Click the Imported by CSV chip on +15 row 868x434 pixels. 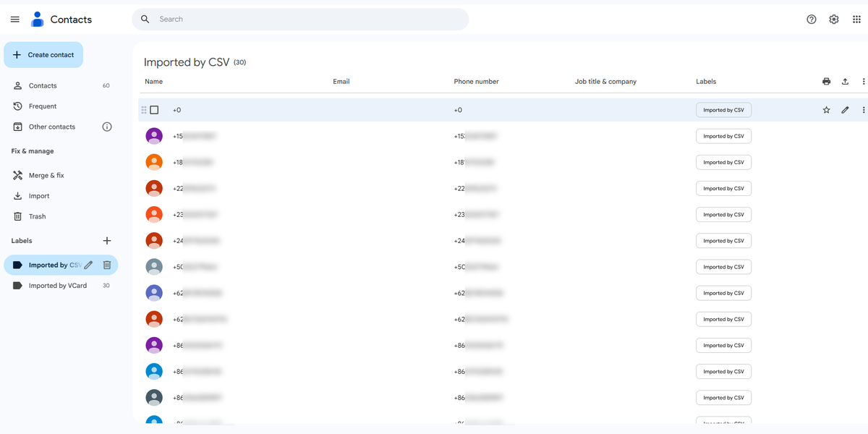[x=723, y=136]
